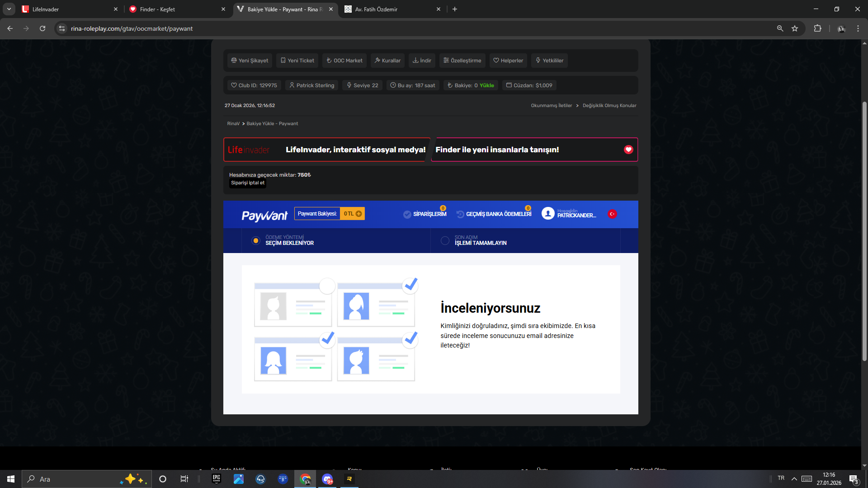Click the Seviye 22 level badge
Viewport: 868px width, 488px height.
click(363, 85)
